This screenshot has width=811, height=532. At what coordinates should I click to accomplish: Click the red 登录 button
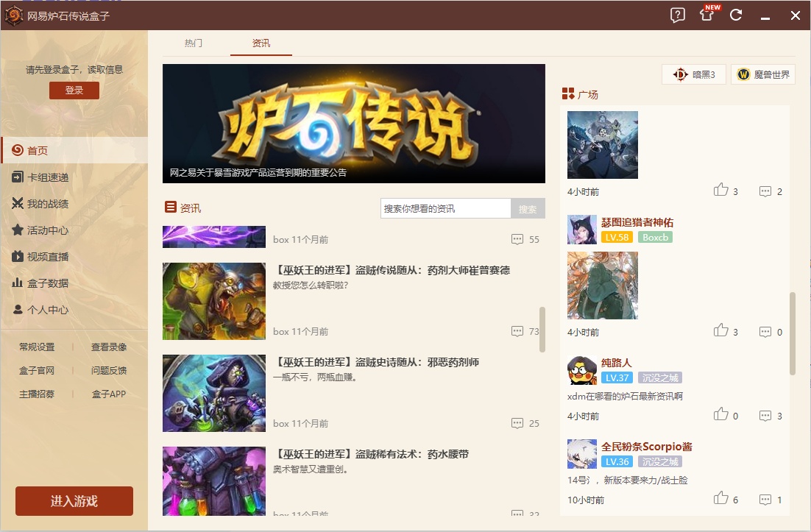tap(74, 90)
